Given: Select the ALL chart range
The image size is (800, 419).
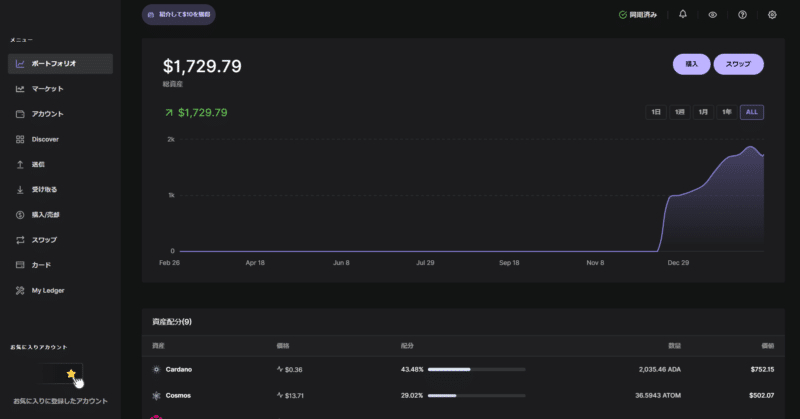Looking at the screenshot, I should click(752, 112).
